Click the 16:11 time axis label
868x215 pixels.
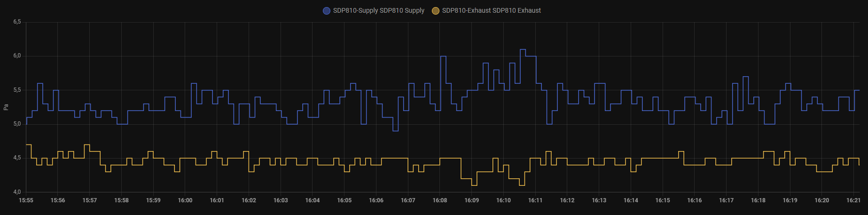tap(535, 200)
